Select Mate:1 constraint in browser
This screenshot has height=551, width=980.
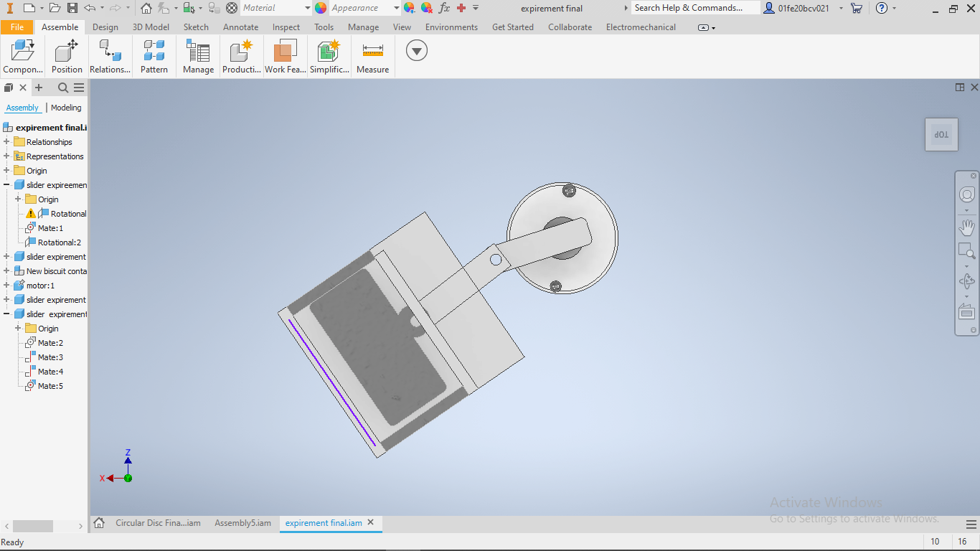pos(50,228)
